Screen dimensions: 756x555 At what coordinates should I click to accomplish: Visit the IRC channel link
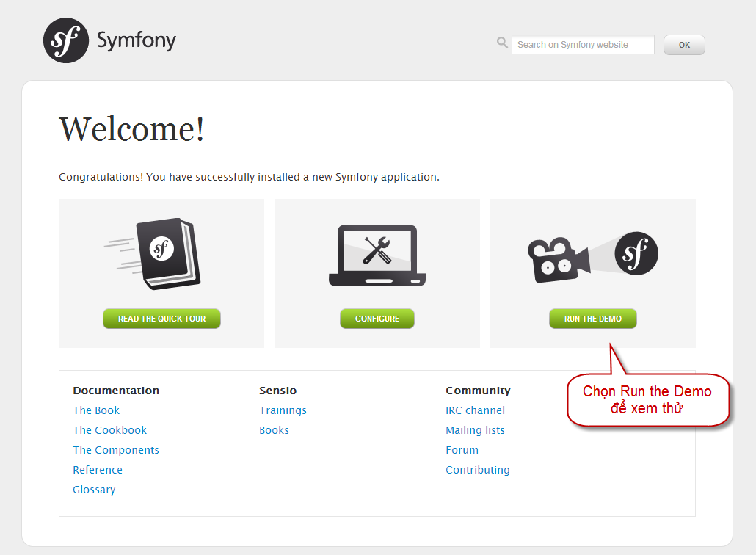tap(475, 410)
